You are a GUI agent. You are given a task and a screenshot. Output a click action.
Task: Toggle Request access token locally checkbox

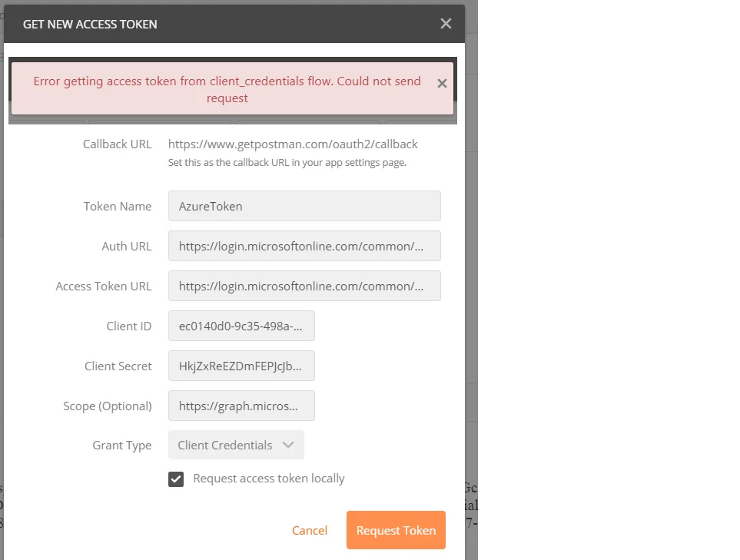coord(177,479)
